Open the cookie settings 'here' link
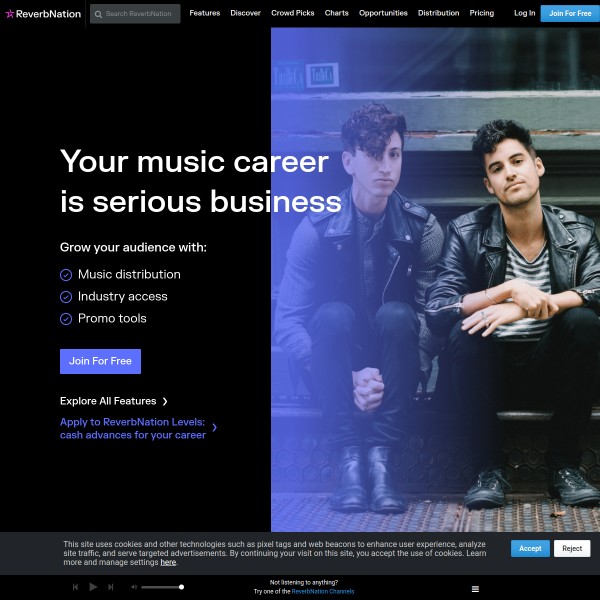The image size is (600, 600). click(168, 562)
